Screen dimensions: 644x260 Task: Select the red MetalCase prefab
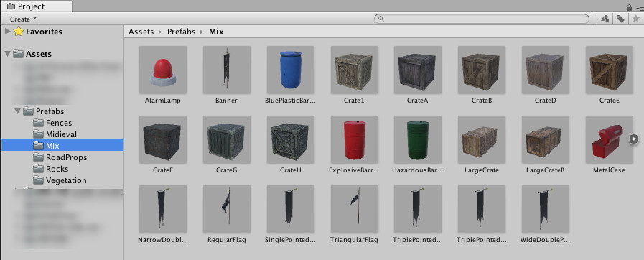pyautogui.click(x=610, y=139)
